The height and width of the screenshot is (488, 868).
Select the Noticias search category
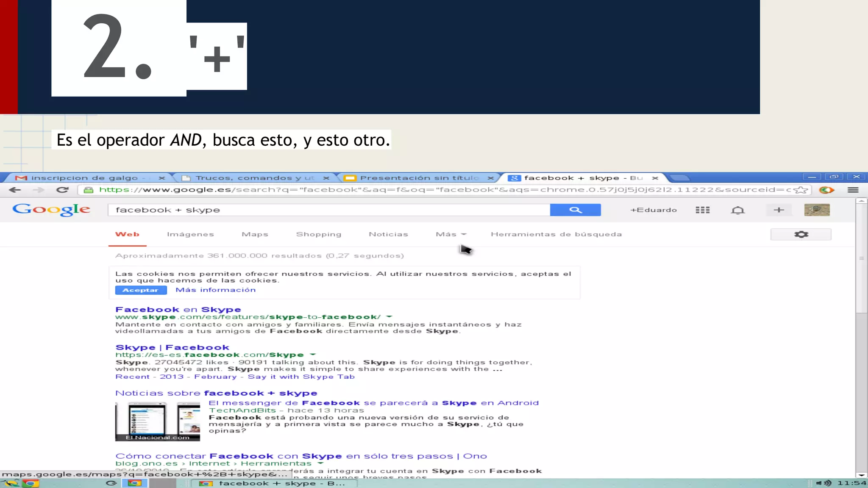(x=388, y=234)
